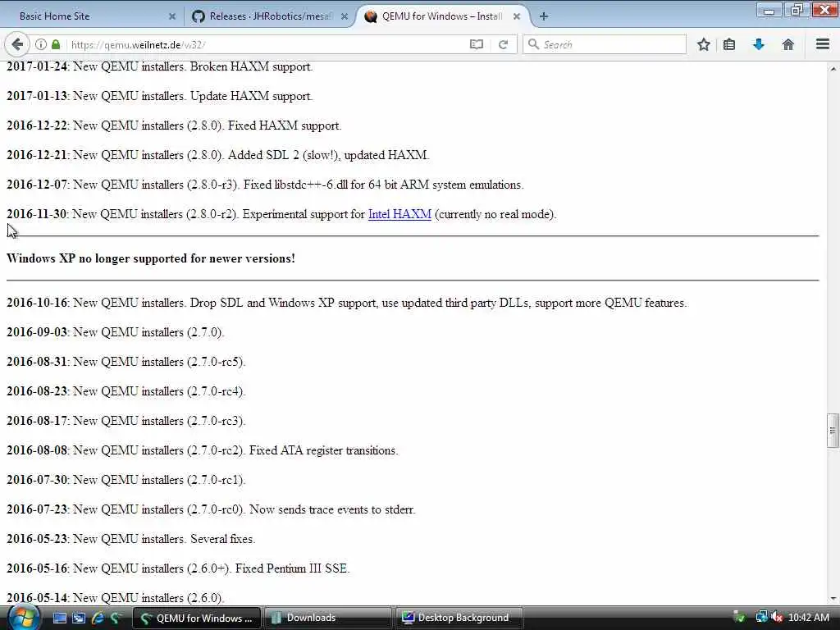Click the Search box in toolbar
The width and height of the screenshot is (840, 630).
pyautogui.click(x=605, y=44)
